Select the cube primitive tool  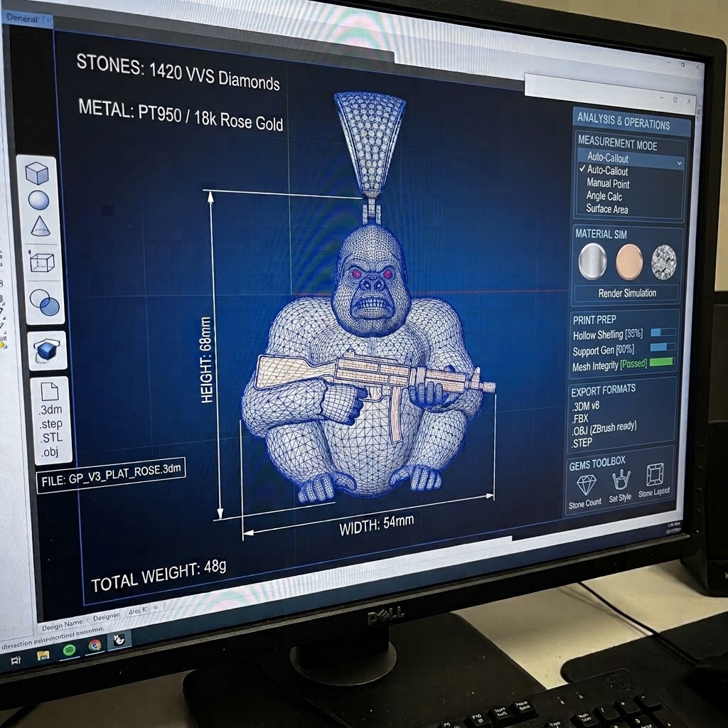coord(37,173)
